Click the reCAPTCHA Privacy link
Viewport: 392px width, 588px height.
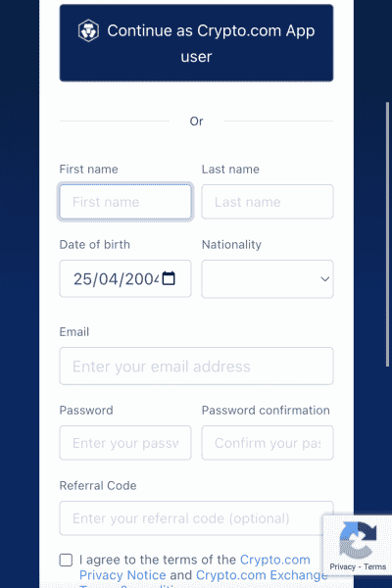342,566
